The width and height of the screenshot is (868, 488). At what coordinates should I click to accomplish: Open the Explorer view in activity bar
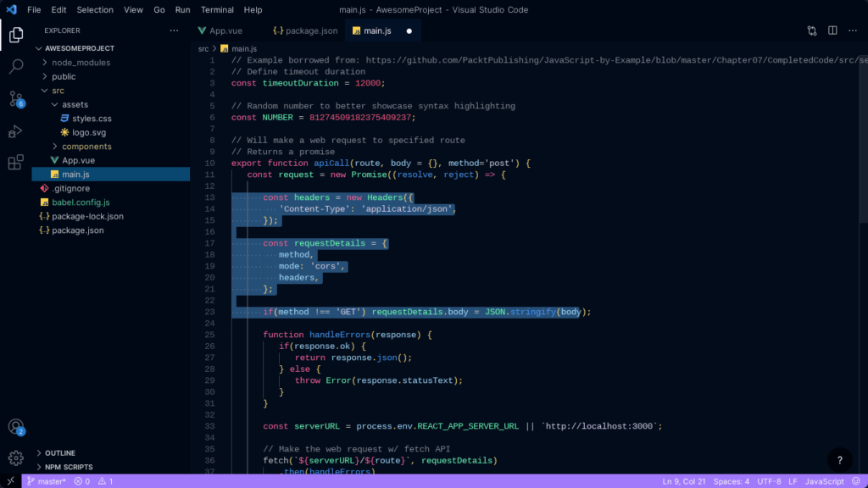click(15, 36)
